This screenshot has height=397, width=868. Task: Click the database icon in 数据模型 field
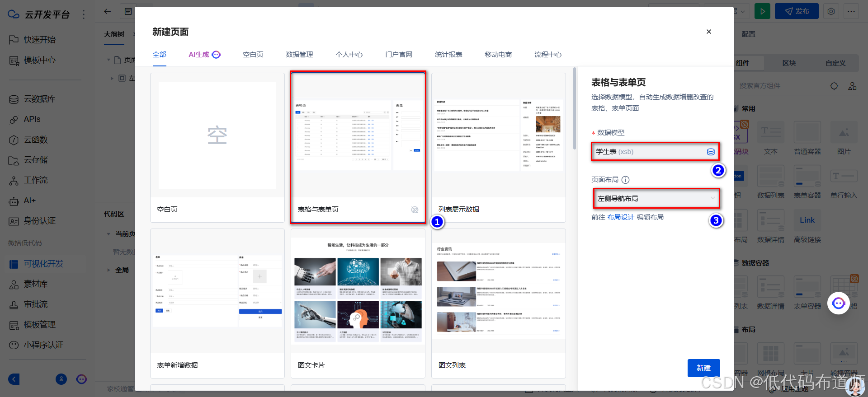711,152
